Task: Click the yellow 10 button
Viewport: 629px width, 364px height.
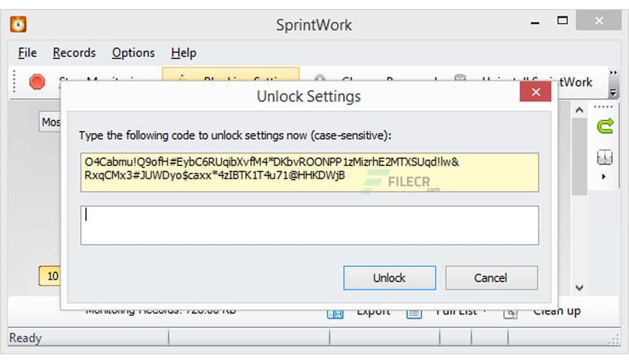Action: click(50, 276)
